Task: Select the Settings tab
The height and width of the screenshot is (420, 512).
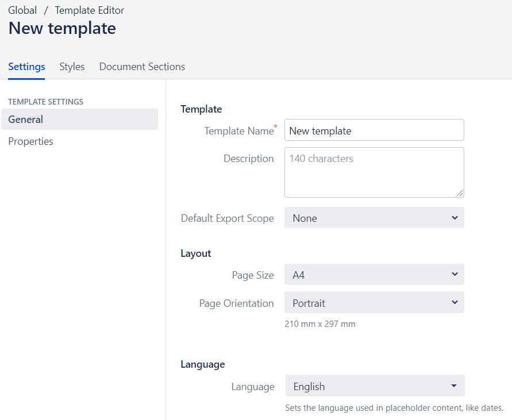Action: click(26, 67)
